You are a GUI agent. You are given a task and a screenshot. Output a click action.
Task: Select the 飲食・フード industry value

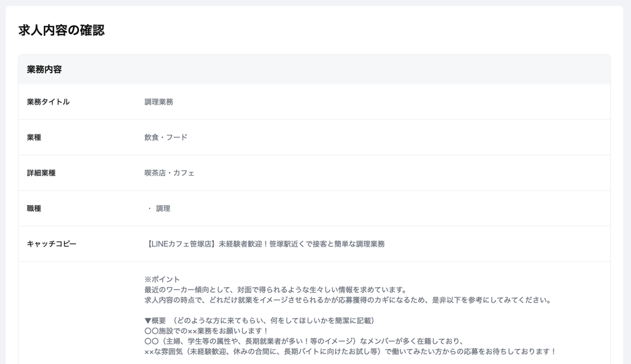tap(166, 137)
